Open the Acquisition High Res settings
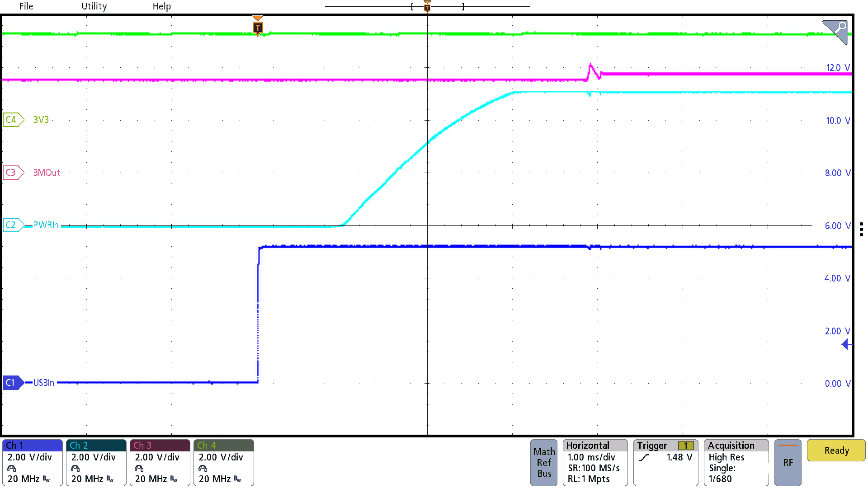The width and height of the screenshot is (868, 488). [736, 462]
